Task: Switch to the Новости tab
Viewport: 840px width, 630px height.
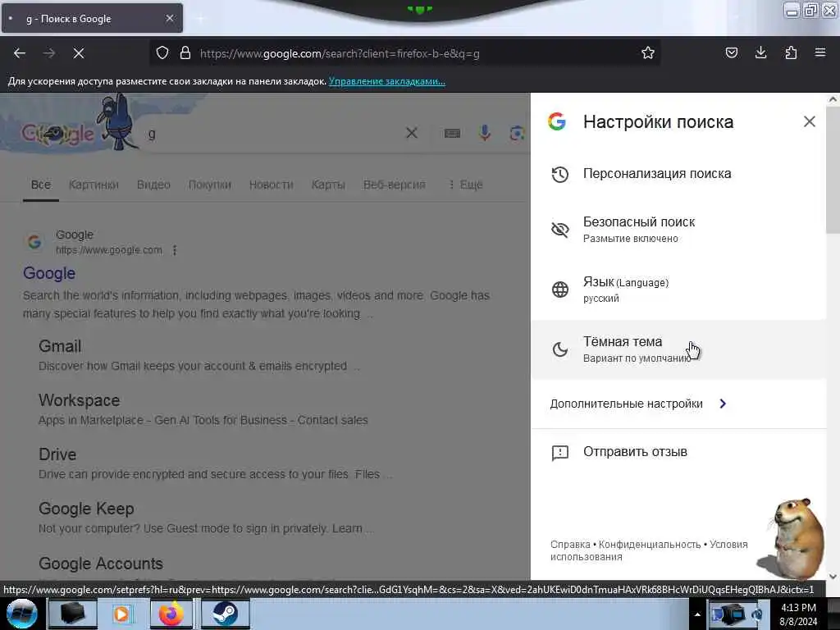Action: (x=271, y=185)
